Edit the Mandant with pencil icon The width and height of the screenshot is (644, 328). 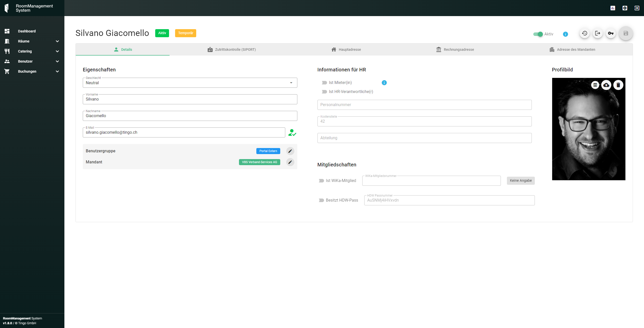coord(290,162)
